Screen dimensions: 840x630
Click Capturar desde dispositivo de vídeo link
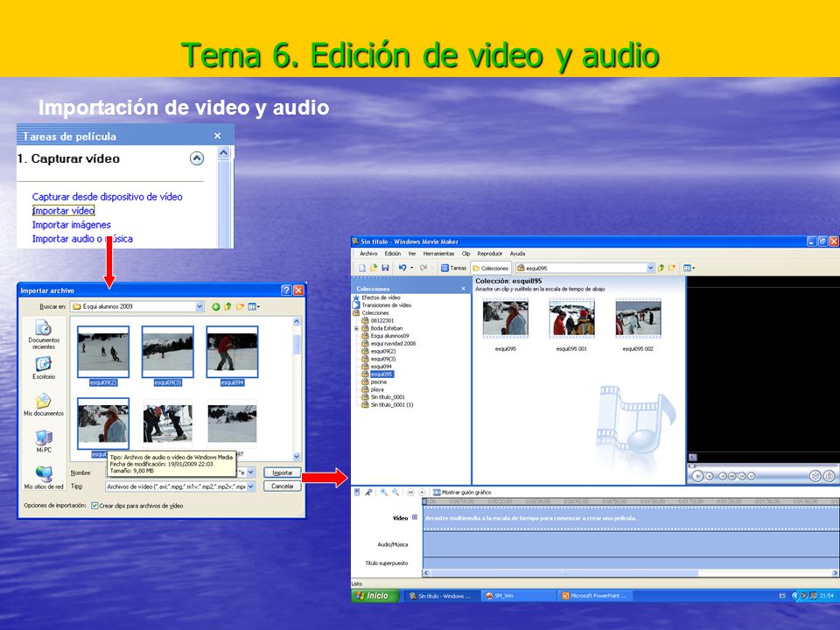[x=107, y=197]
